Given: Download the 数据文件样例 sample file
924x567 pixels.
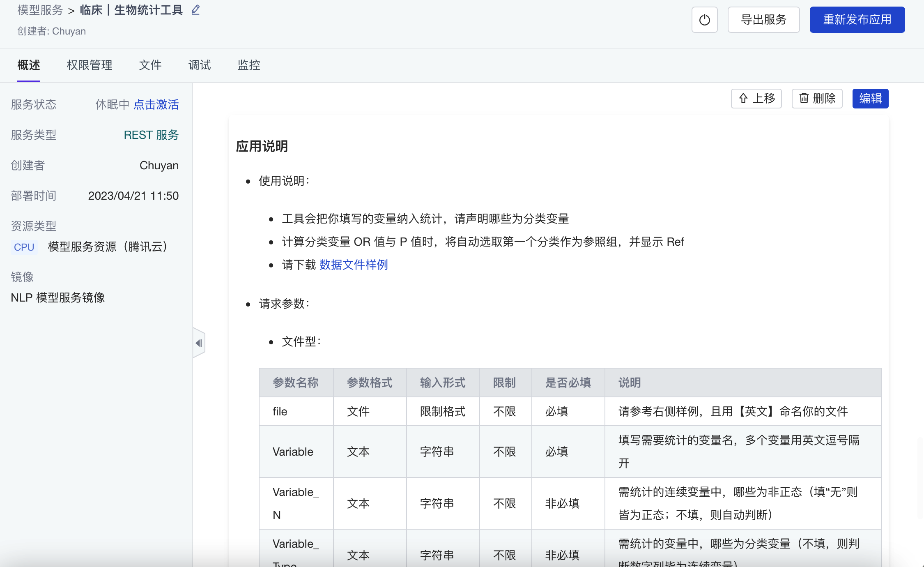Looking at the screenshot, I should tap(353, 265).
